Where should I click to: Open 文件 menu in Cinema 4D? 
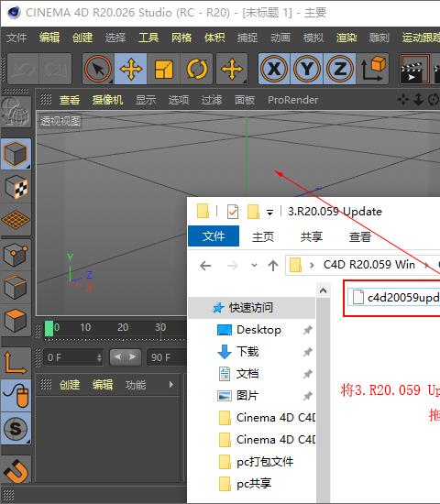coord(16,38)
